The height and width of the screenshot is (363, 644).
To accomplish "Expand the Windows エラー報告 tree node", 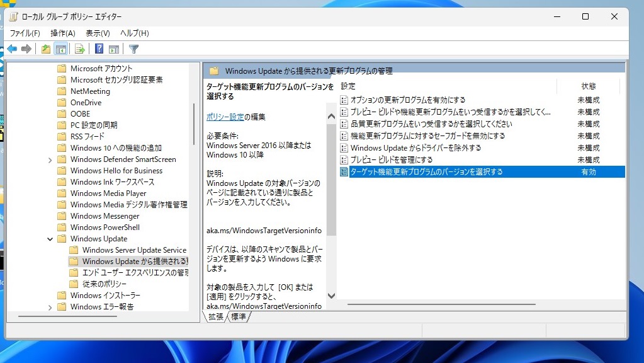I will 50,307.
